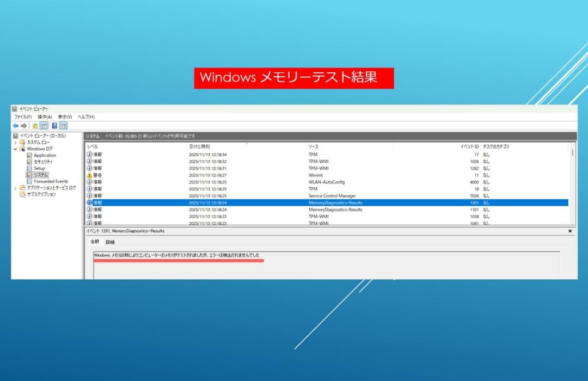Image resolution: width=588 pixels, height=381 pixels.
Task: Click the イベント ビューアー (ローカル) root icon
Action: click(15, 134)
